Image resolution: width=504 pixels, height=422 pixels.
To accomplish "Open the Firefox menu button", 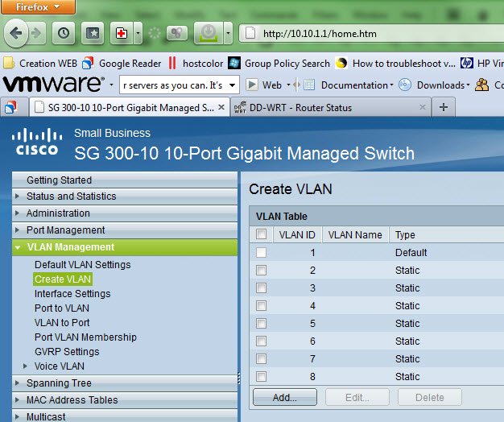I will pyautogui.click(x=38, y=6).
